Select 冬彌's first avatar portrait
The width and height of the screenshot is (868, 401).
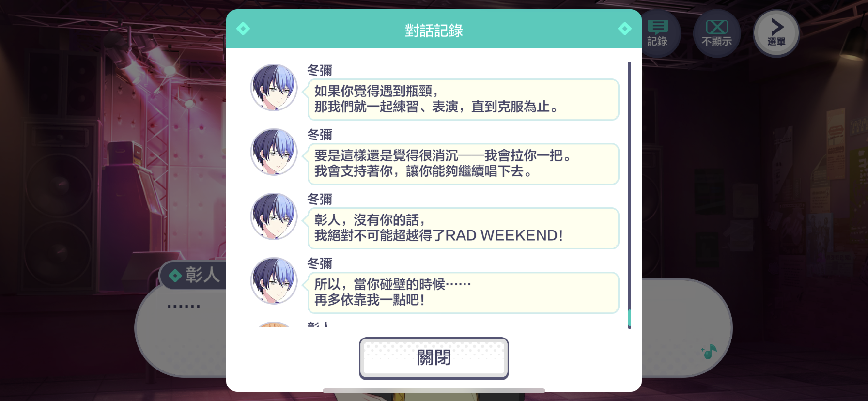(x=274, y=88)
